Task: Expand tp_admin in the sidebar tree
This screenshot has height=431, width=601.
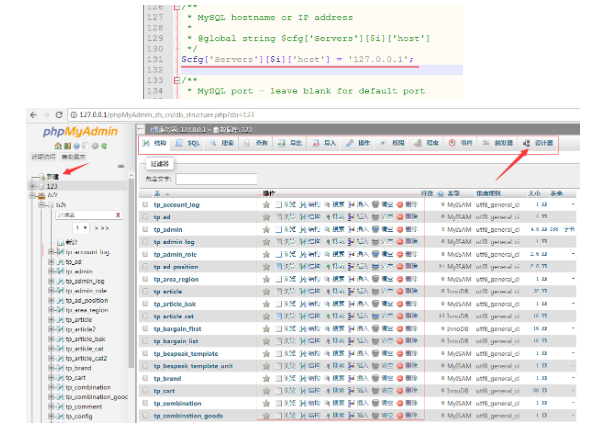Action: click(x=51, y=271)
